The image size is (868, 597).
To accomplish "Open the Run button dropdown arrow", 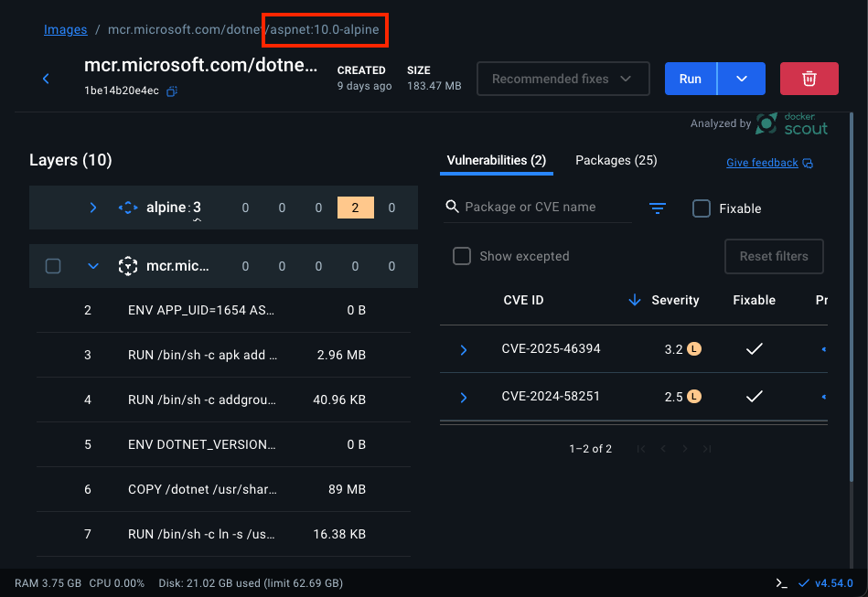I will tap(741, 79).
